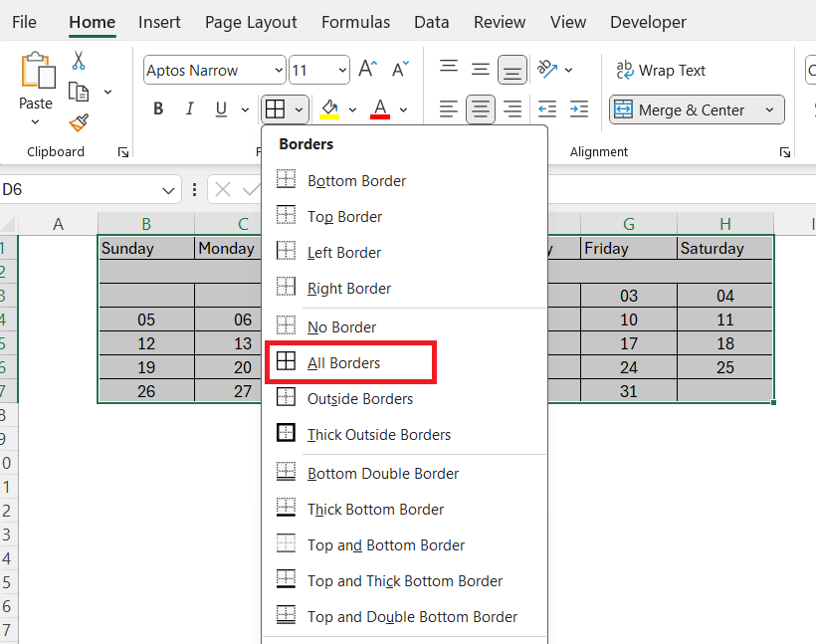Click the Orientation text-angle icon
The image size is (816, 644).
547,70
